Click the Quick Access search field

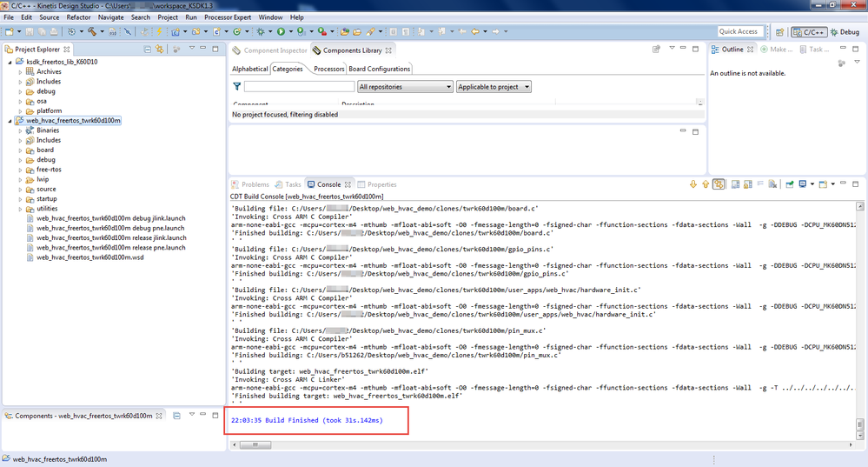click(x=740, y=31)
